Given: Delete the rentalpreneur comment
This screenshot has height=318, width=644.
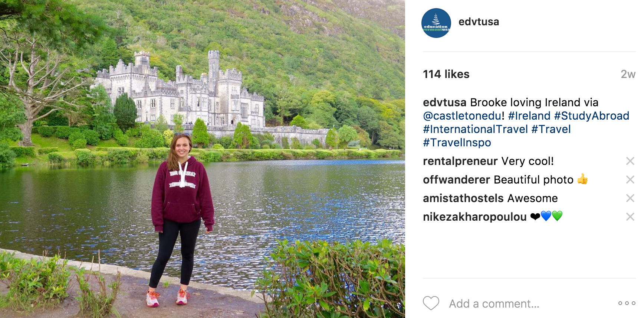Looking at the screenshot, I should pyautogui.click(x=630, y=161).
